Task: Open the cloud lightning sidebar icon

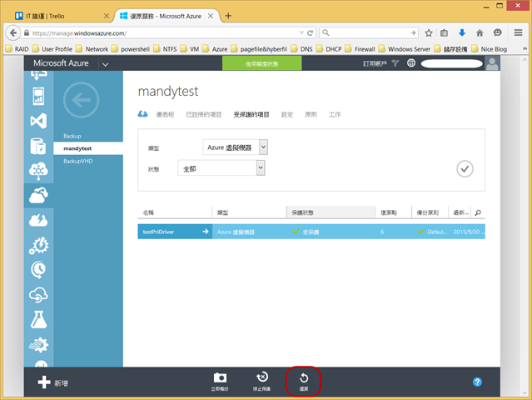Action: (38, 220)
